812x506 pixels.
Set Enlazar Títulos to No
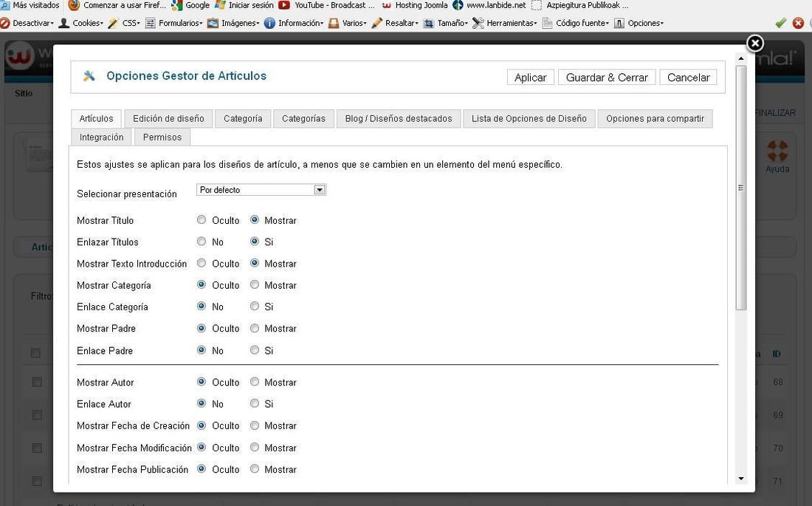pos(202,242)
